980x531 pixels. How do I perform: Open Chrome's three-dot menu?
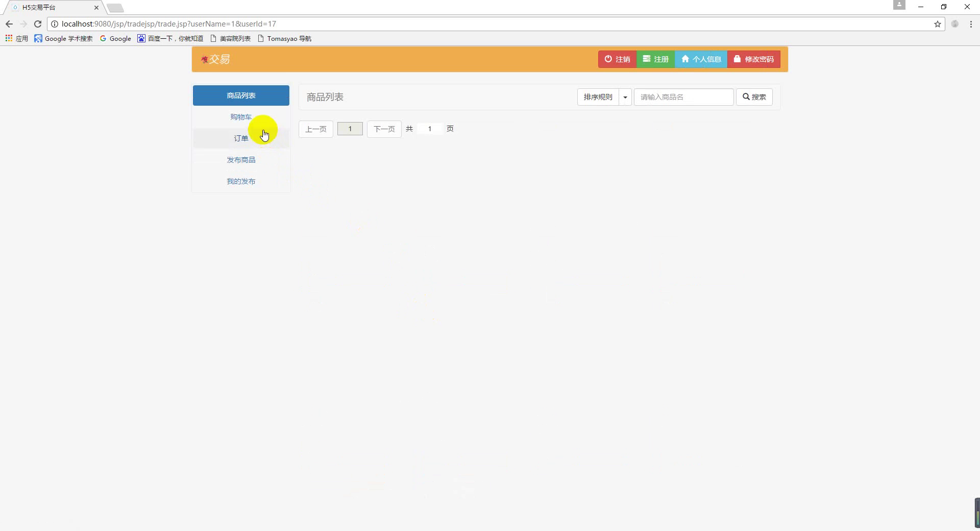(971, 24)
